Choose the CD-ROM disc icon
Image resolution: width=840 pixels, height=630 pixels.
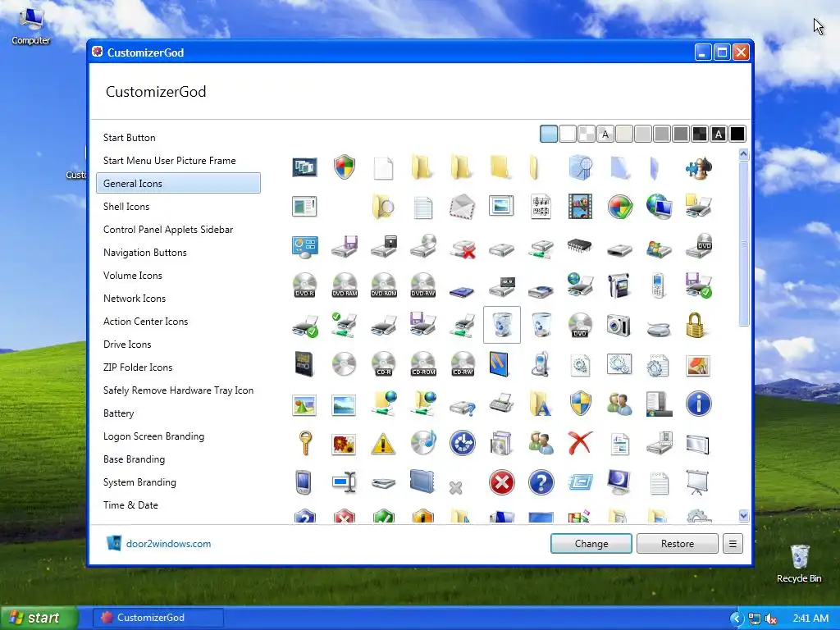pyautogui.click(x=423, y=363)
